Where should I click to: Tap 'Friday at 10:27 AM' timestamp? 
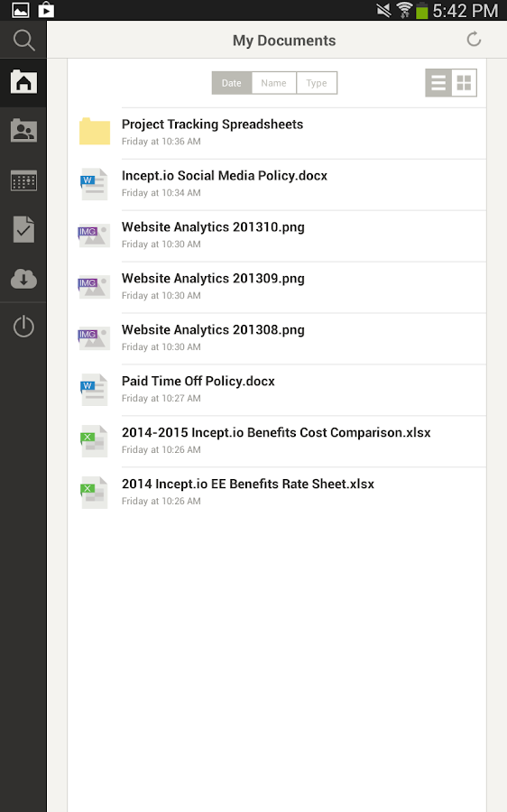pos(161,398)
